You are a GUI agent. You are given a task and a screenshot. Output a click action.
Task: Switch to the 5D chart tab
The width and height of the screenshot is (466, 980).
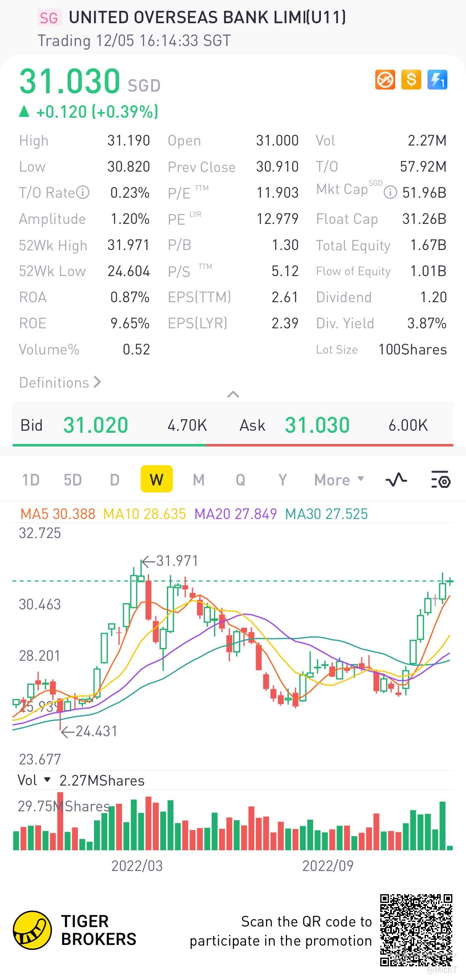point(72,480)
